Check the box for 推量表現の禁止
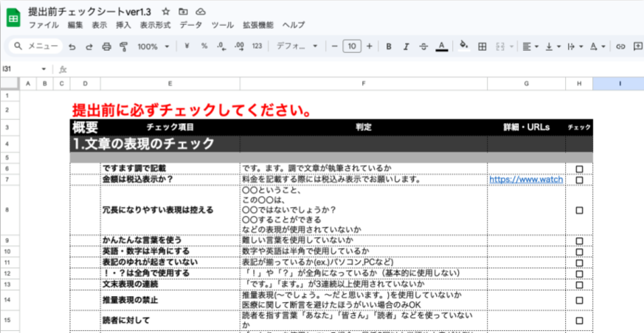The width and height of the screenshot is (644, 333). coord(579,300)
